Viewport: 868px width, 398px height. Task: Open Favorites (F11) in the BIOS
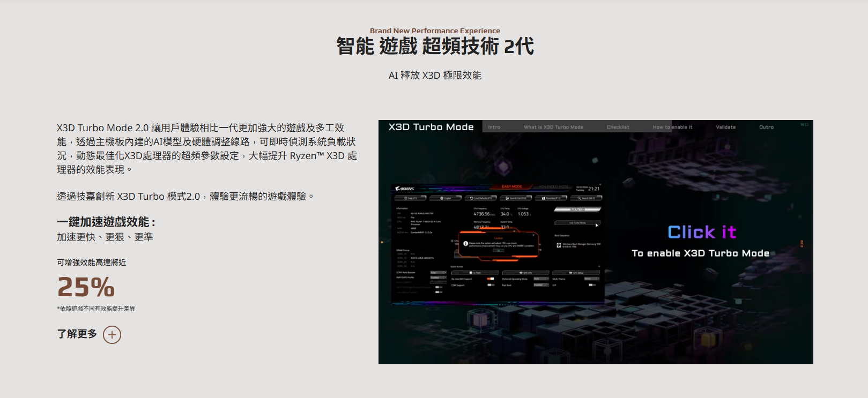pos(552,198)
